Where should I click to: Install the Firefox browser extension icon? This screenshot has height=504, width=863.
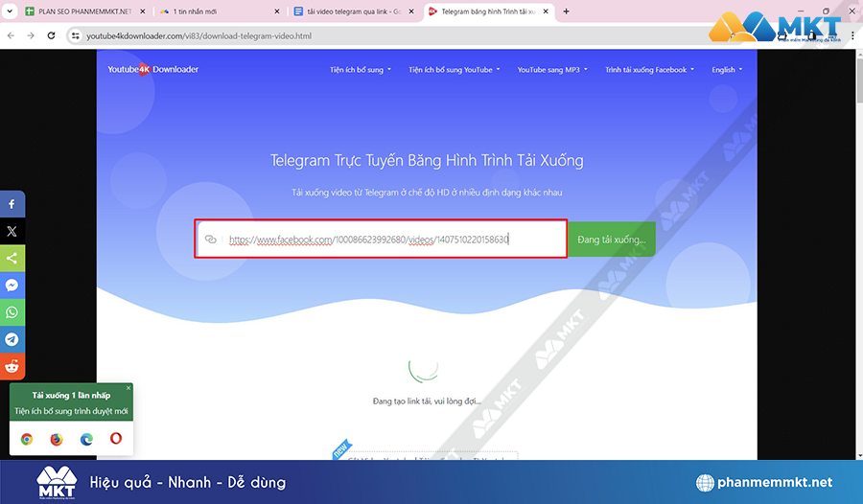click(x=57, y=439)
